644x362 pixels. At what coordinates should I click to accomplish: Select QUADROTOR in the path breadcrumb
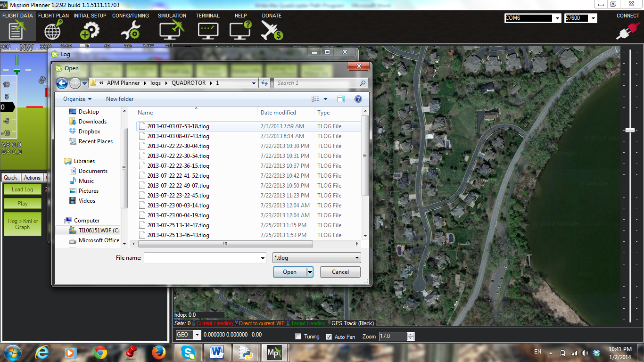click(x=189, y=83)
